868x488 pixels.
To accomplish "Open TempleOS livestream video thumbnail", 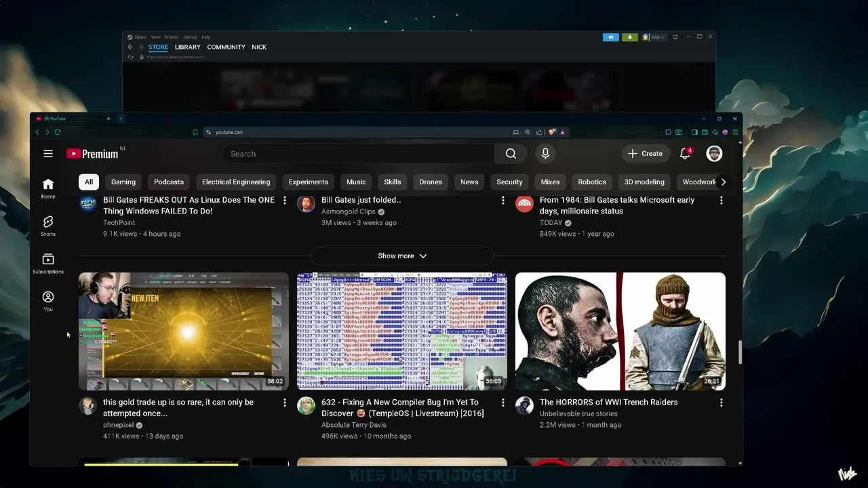I will (x=402, y=331).
